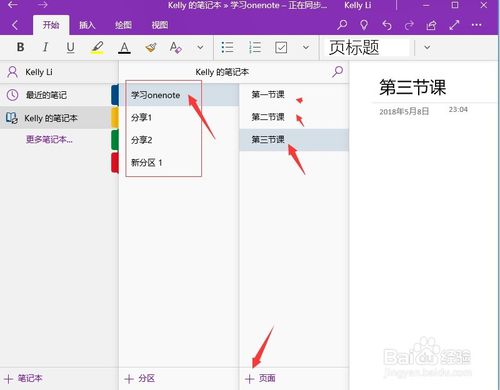Toggle underline formatting
The height and width of the screenshot is (390, 500).
click(x=70, y=47)
